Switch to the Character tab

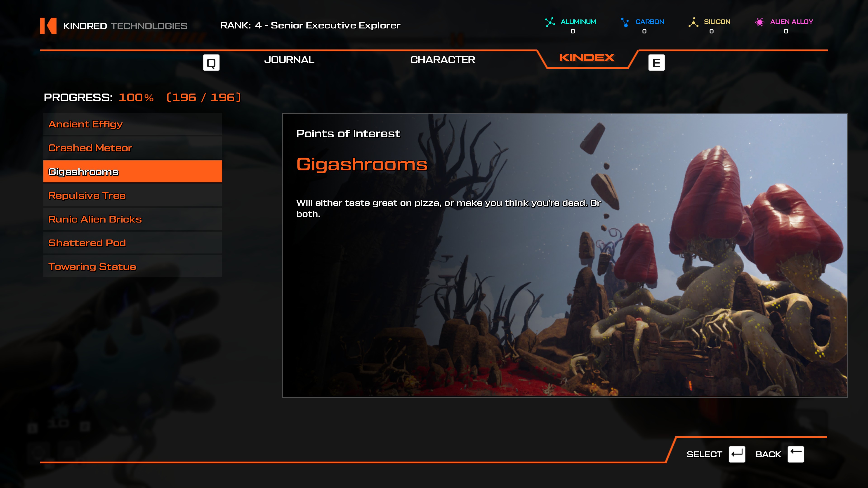tap(442, 60)
